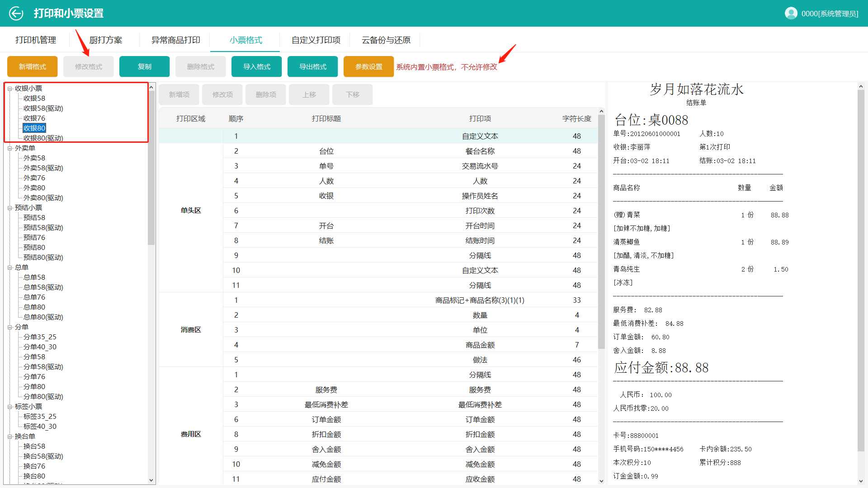Viewport: 868px width, 488px height.
Task: Select 预结76 in the tree
Action: pyautogui.click(x=34, y=238)
